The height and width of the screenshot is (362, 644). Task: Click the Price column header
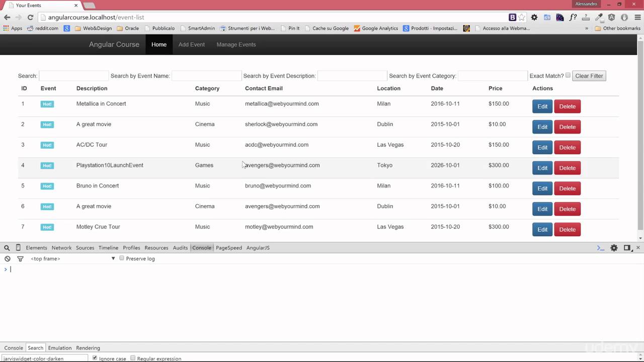click(x=496, y=88)
